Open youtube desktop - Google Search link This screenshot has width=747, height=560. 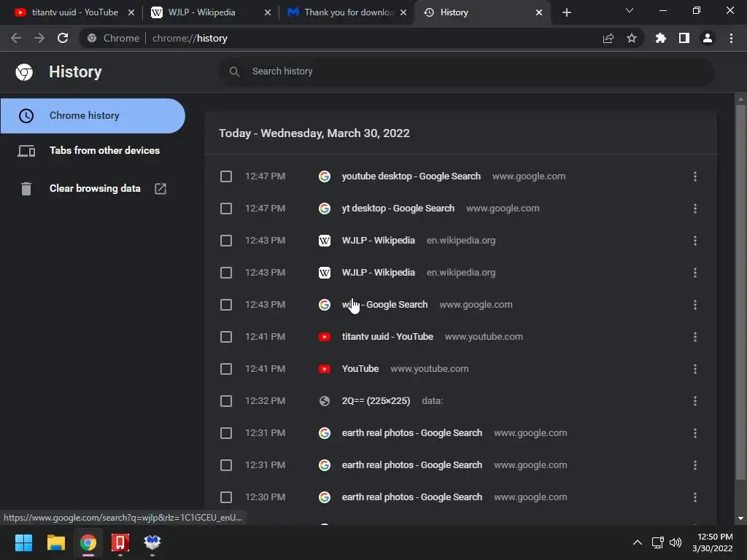coord(411,176)
